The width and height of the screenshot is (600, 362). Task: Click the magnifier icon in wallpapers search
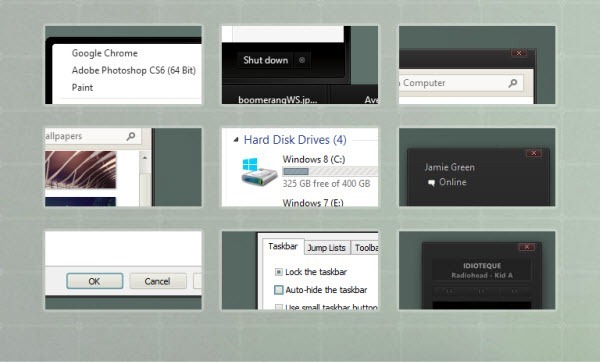[131, 136]
